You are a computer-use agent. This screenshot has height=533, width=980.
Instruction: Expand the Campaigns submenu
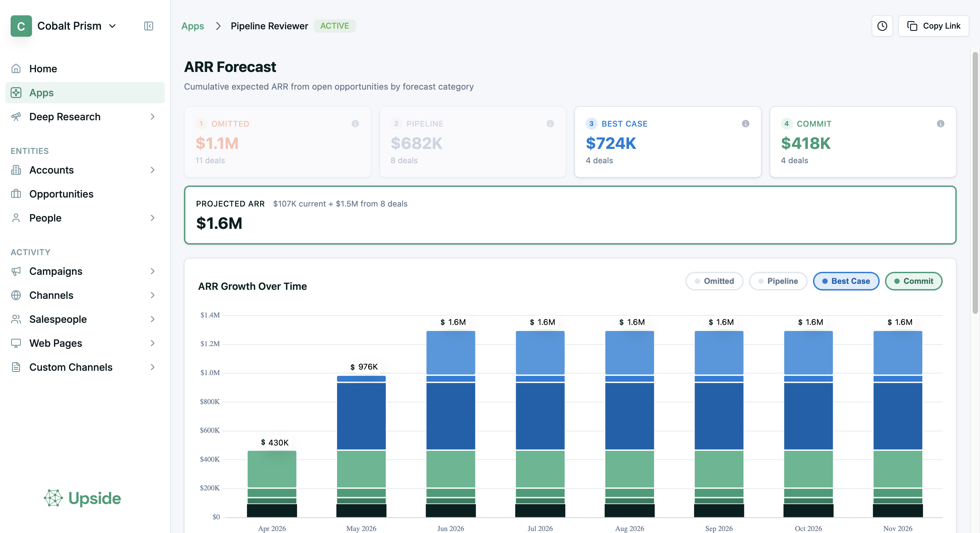[153, 271]
